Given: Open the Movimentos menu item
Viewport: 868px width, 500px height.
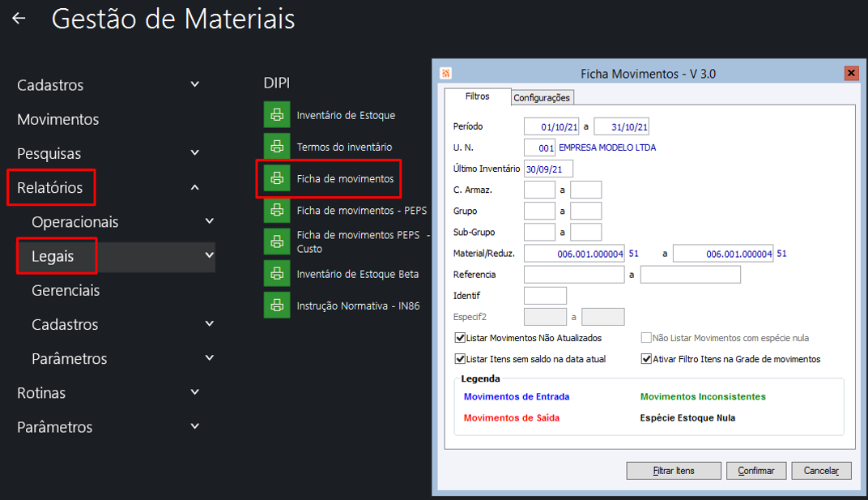Looking at the screenshot, I should point(58,119).
